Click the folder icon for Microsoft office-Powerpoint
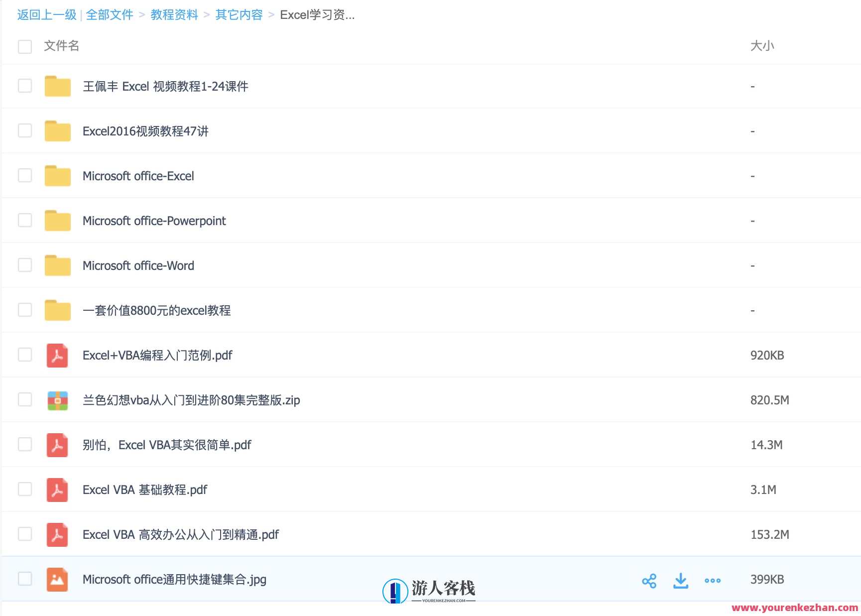 tap(57, 220)
